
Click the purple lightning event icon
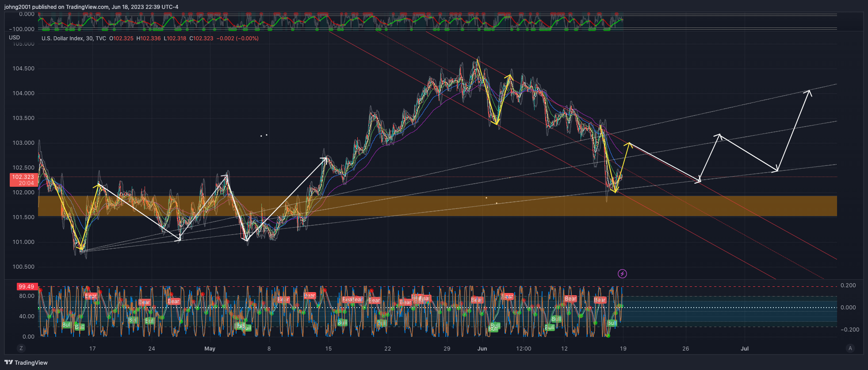pyautogui.click(x=622, y=274)
